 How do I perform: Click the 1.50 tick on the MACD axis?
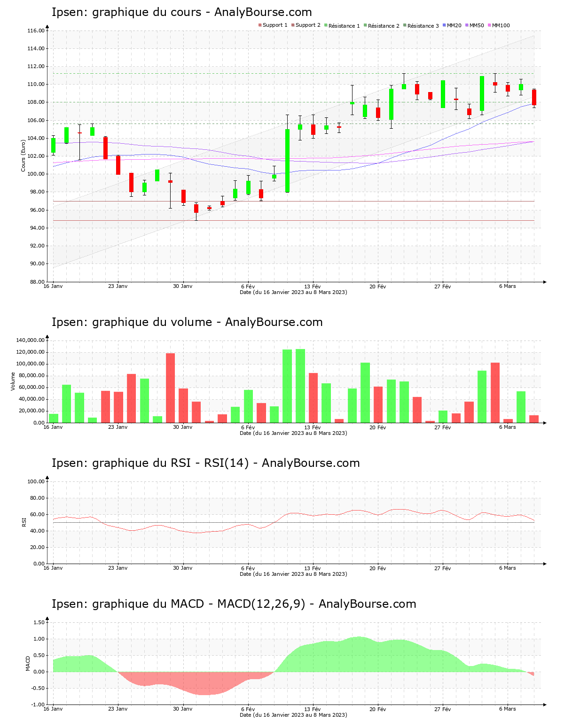point(39,622)
